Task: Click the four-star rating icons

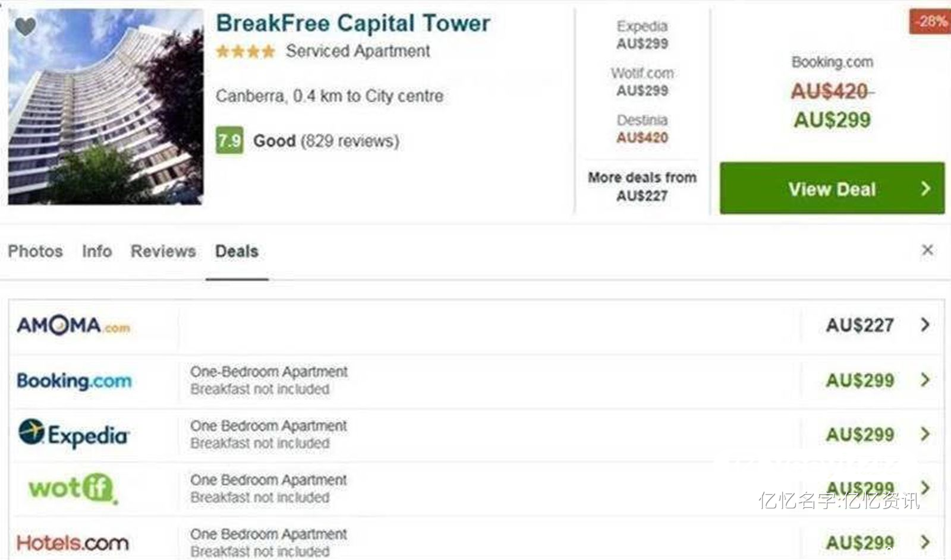Action: pos(245,52)
